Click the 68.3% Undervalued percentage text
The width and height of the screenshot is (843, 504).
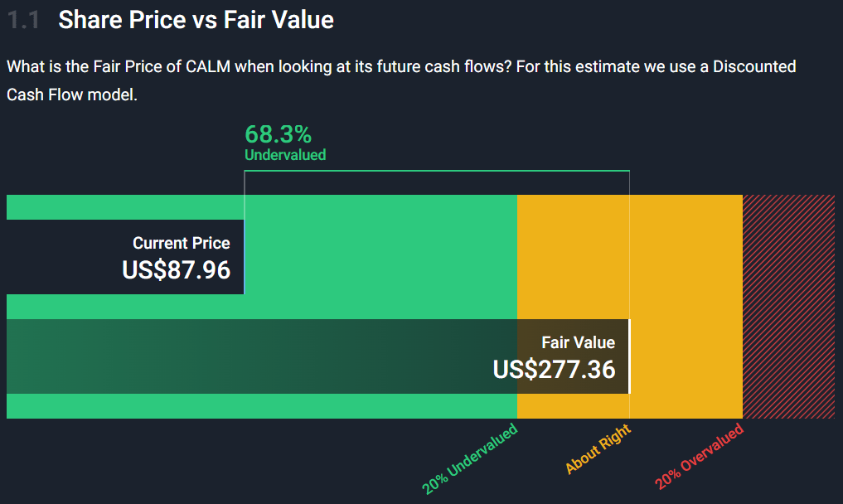[278, 134]
